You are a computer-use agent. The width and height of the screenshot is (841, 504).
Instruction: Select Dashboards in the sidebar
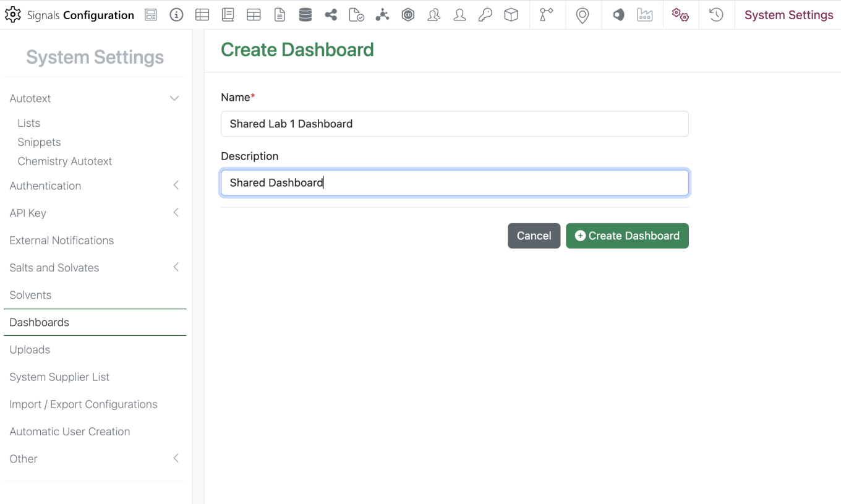pyautogui.click(x=95, y=322)
